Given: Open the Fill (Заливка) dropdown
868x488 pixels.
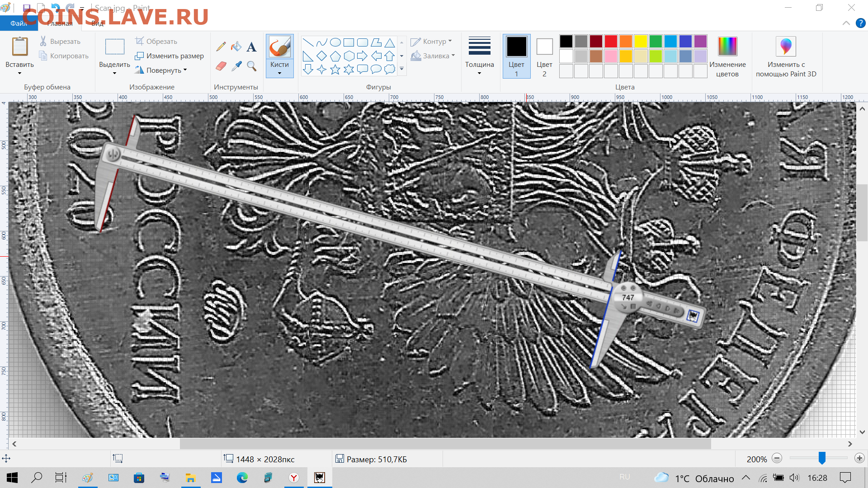Looking at the screenshot, I should (x=433, y=56).
